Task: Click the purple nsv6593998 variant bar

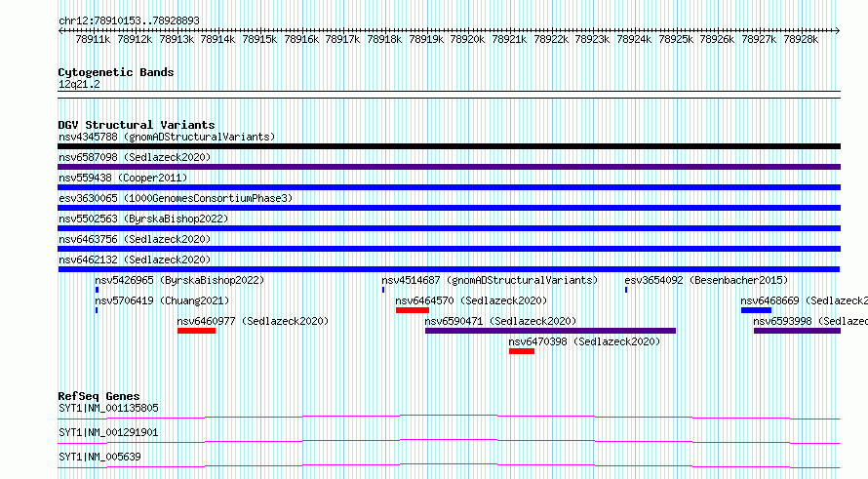Action: (x=797, y=331)
